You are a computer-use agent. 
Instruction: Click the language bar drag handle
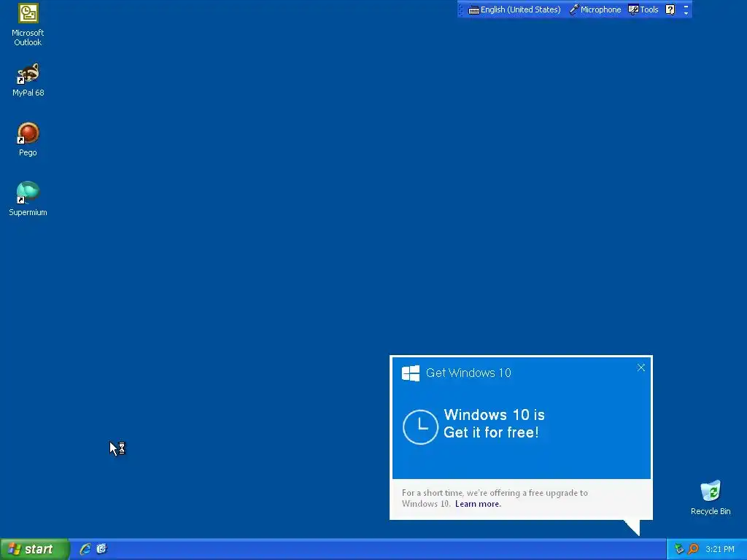[x=461, y=9]
